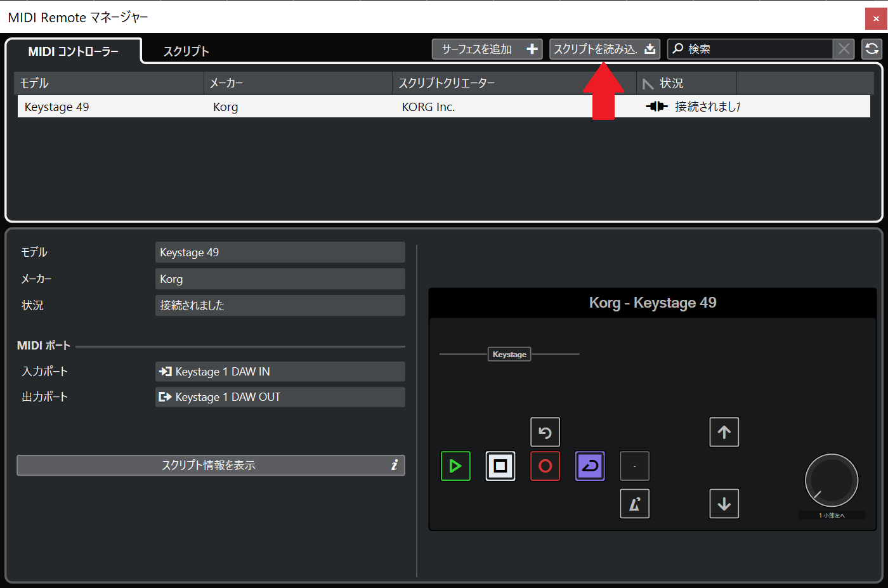Open the スクリプト tab
Viewport: 888px width, 588px height.
tap(186, 51)
